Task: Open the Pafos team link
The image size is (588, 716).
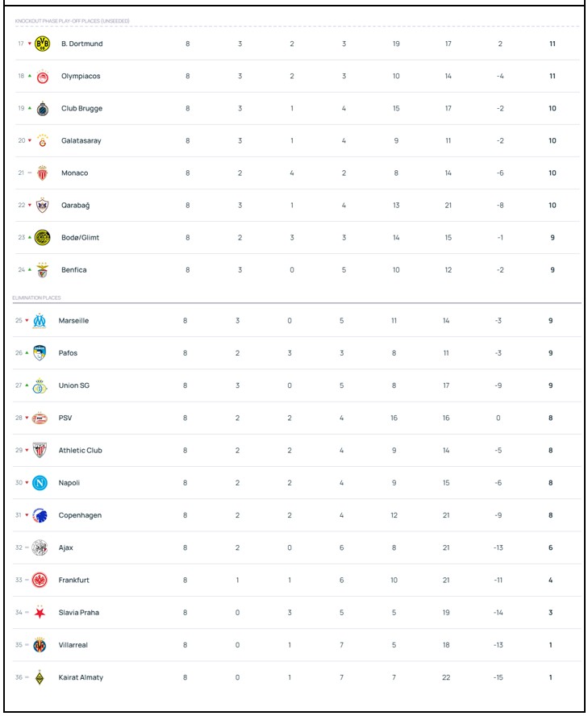Action: pyautogui.click(x=68, y=353)
